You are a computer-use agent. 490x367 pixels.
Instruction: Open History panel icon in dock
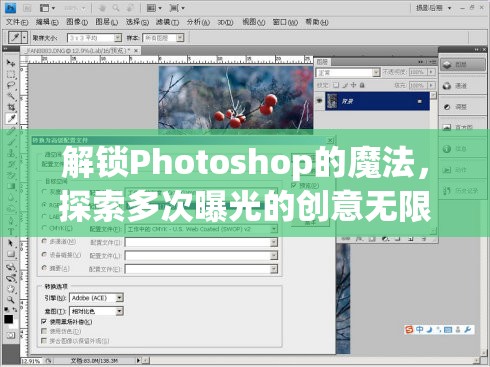click(x=447, y=191)
